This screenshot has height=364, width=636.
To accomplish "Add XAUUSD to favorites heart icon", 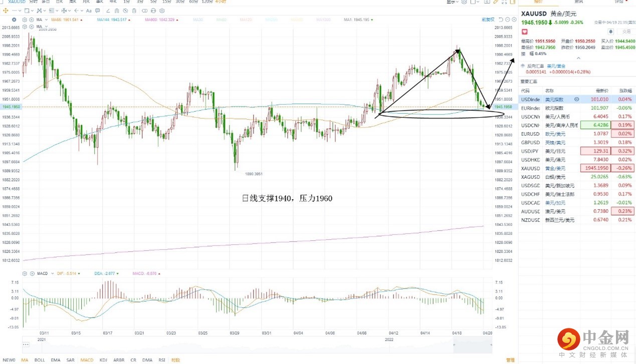I will click(525, 32).
